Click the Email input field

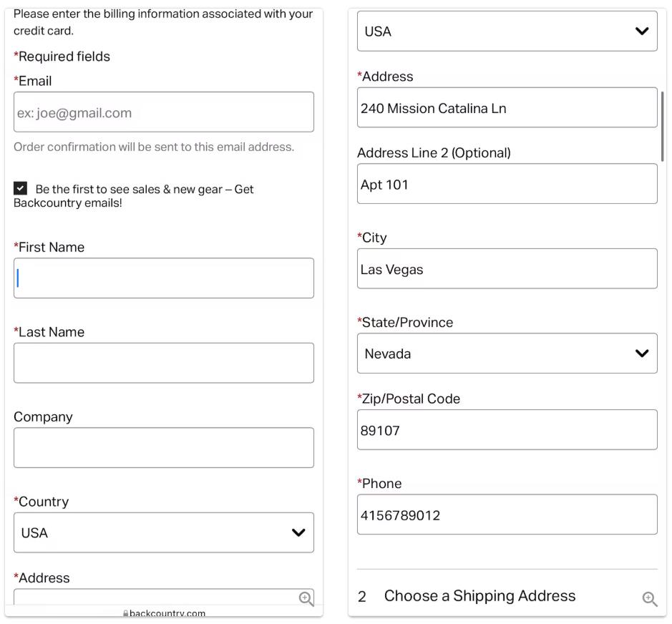163,112
